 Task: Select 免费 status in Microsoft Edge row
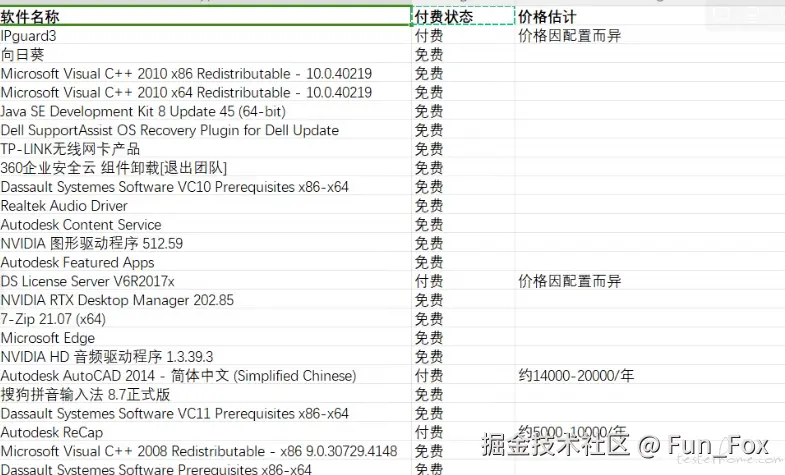coord(463,338)
